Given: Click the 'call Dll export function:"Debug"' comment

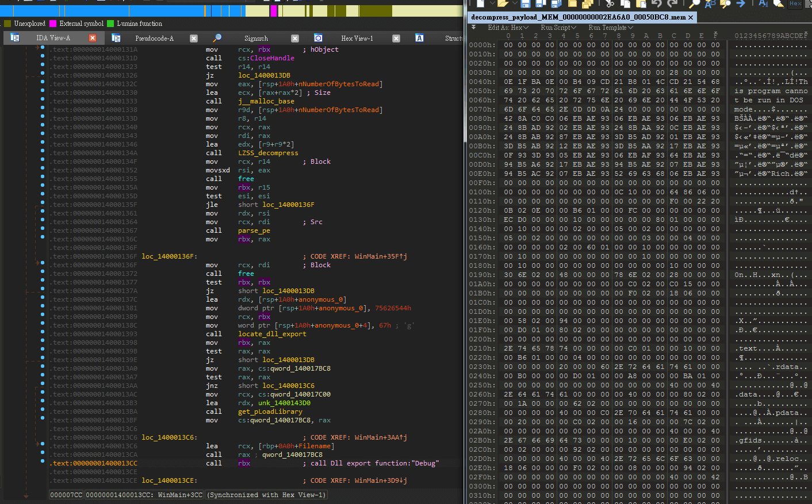Looking at the screenshot, I should (375, 463).
